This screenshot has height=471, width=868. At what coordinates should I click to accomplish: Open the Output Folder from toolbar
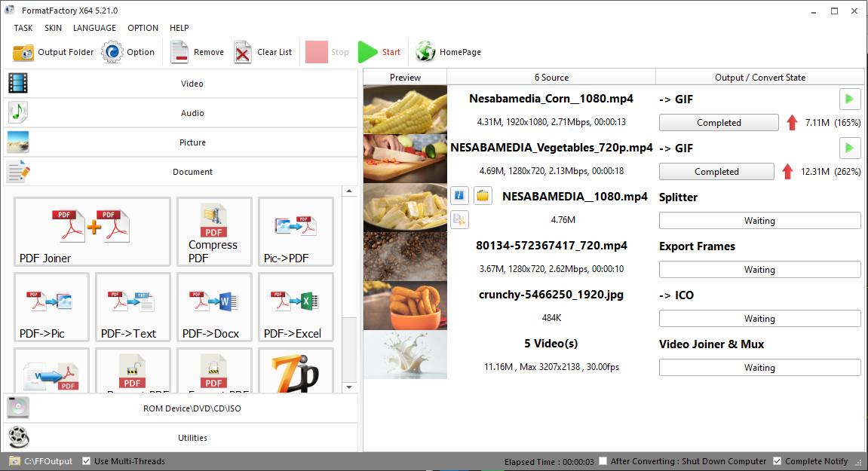pos(54,52)
